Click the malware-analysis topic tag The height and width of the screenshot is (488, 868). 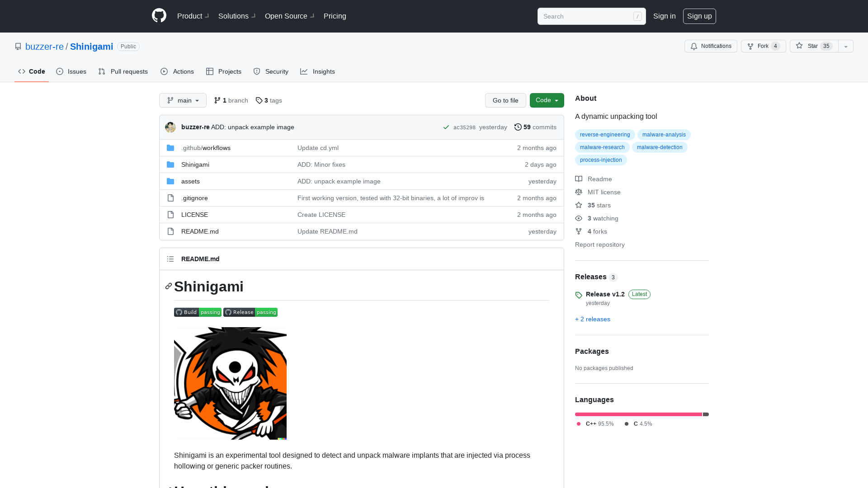(664, 134)
